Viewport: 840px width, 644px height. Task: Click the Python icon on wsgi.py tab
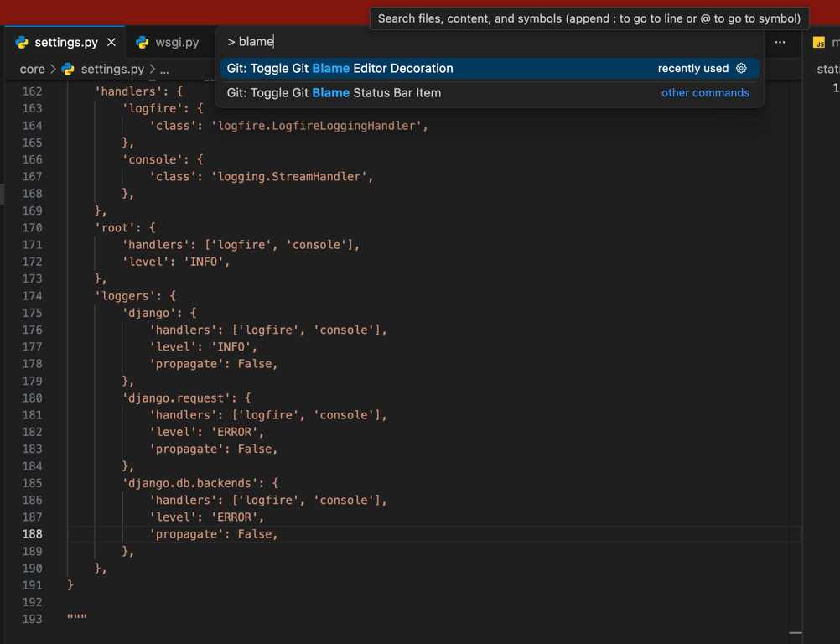point(142,42)
